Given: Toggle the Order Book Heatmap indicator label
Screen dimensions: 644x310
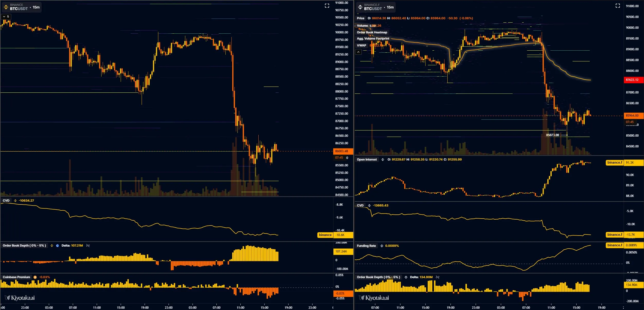Looking at the screenshot, I should pyautogui.click(x=372, y=32).
